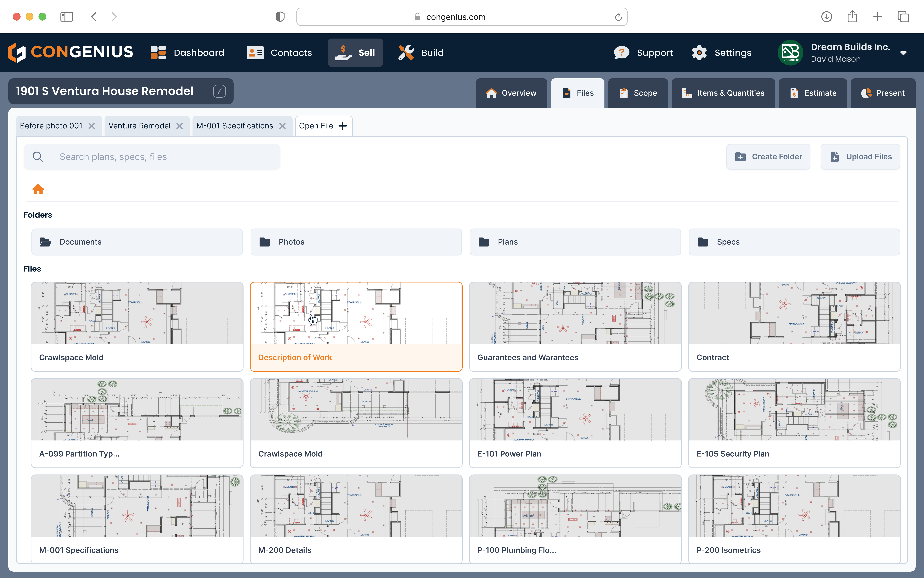Expand the Dream Builds account dropdown arrow
The image size is (924, 578).
[903, 53]
